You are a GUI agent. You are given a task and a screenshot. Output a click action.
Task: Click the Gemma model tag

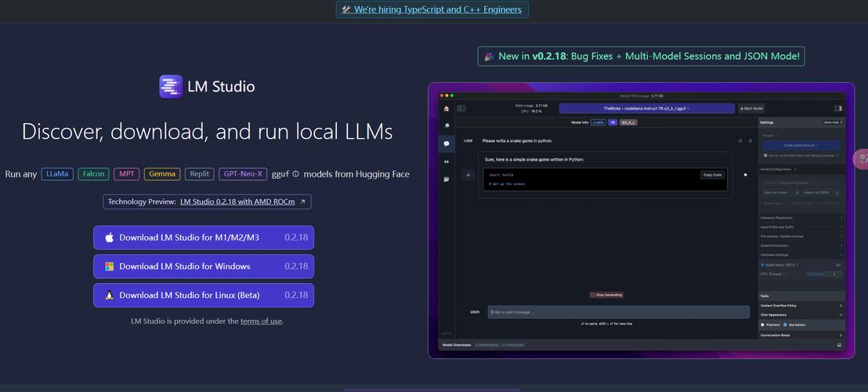click(162, 174)
